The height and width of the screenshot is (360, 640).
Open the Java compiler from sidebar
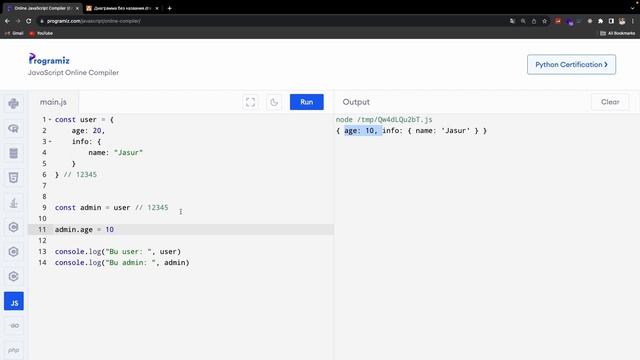point(13,202)
